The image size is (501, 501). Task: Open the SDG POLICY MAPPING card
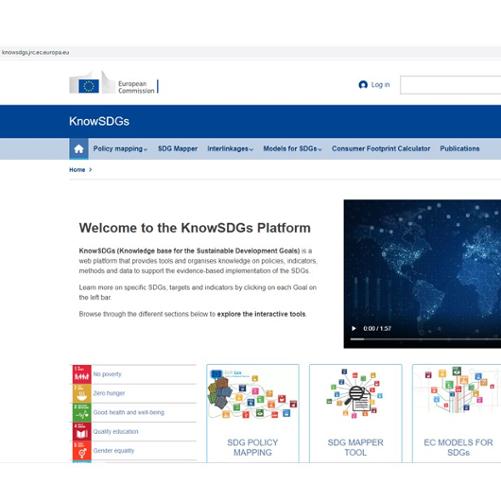tap(253, 413)
